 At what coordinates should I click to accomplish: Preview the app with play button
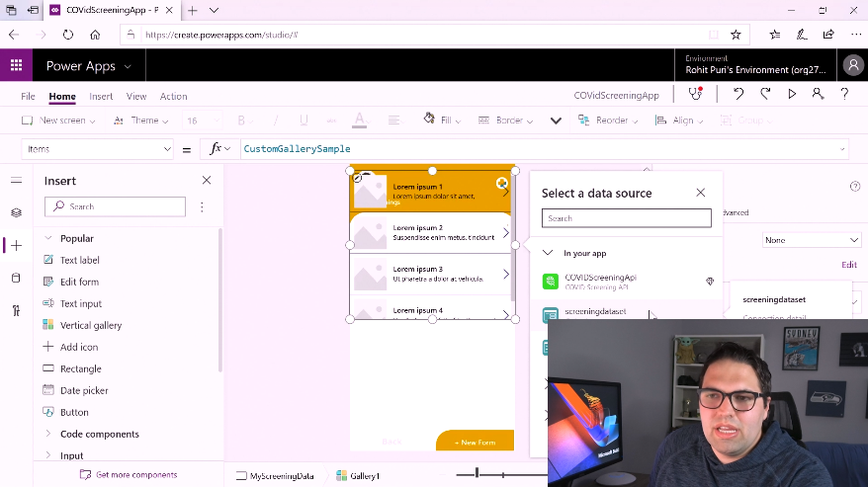(792, 94)
